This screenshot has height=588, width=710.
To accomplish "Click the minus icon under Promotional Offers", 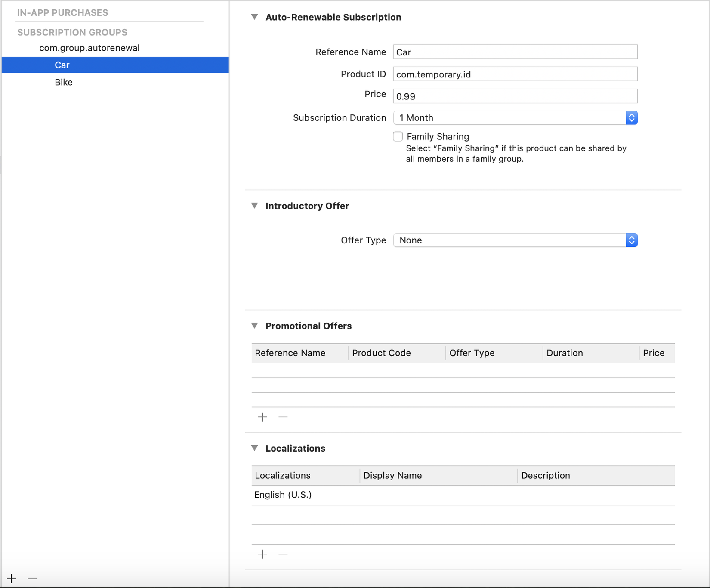I will point(283,417).
